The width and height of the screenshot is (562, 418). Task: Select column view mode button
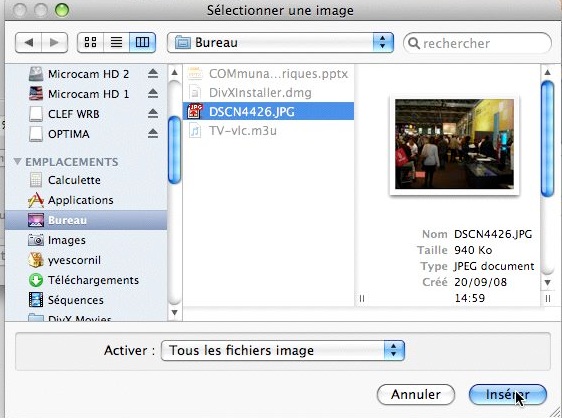[142, 43]
